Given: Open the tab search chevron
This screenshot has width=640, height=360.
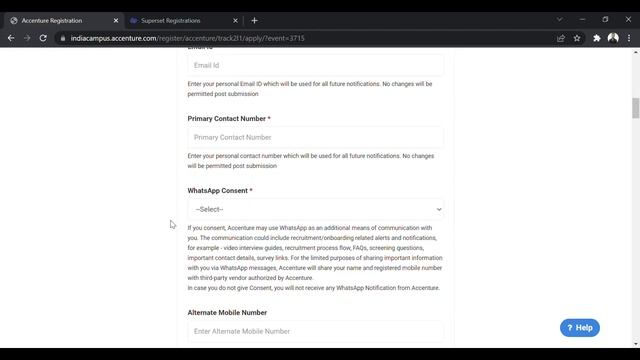Looking at the screenshot, I should (560, 19).
